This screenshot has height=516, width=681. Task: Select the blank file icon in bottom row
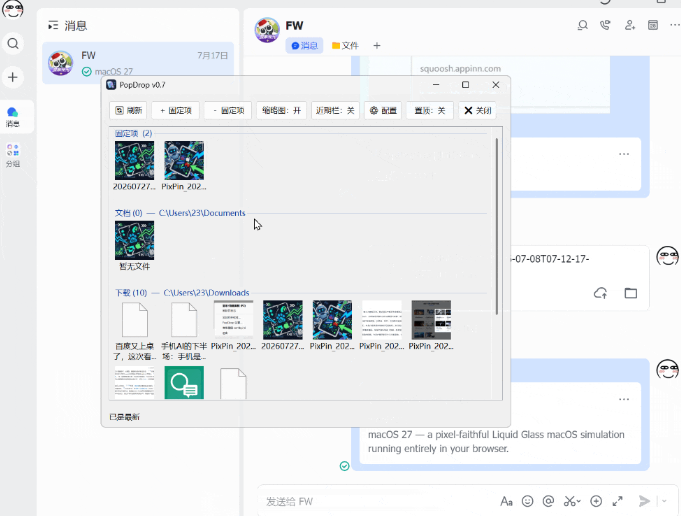coord(233,384)
